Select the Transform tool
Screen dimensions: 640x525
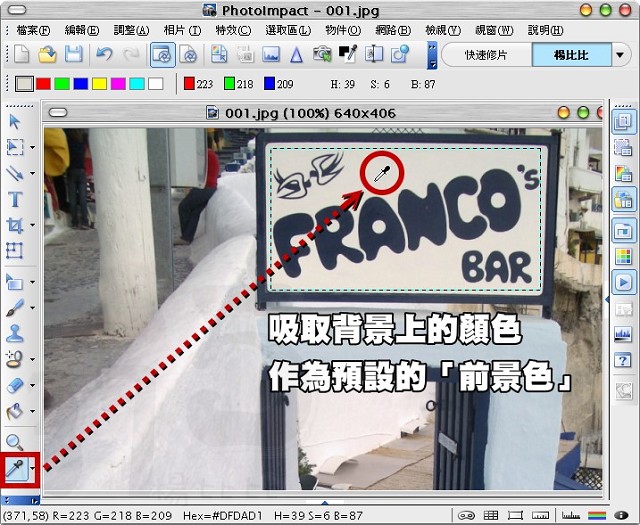15,251
